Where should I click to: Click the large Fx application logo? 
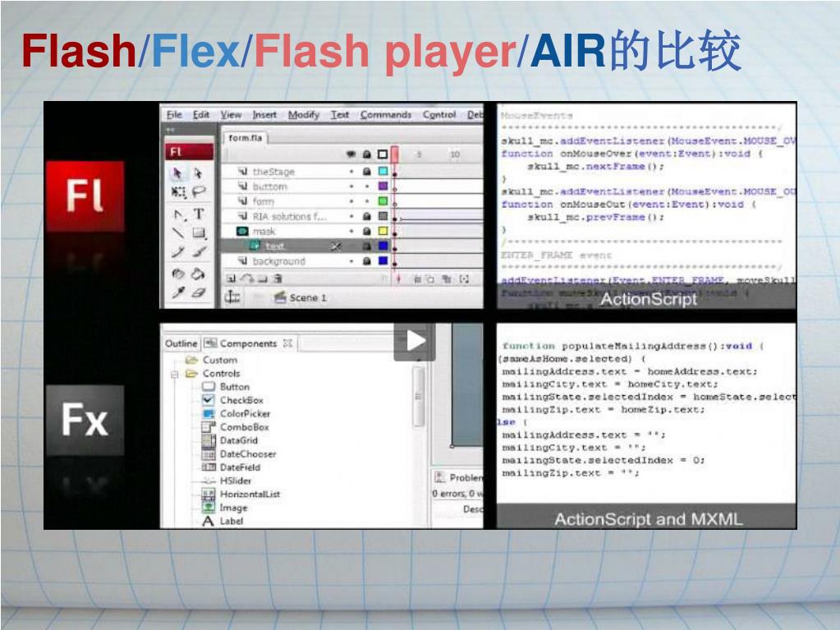(85, 421)
